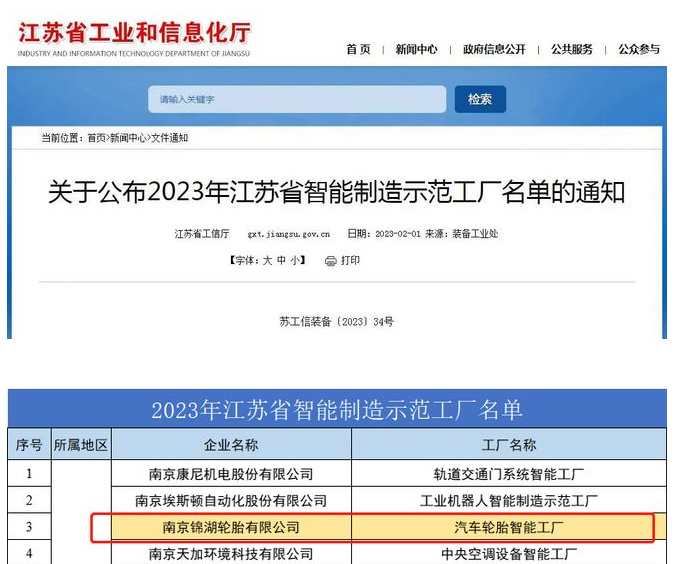Click the article title 关于公布2023年江苏省智能制造示范工厂名单的通知
Image resolution: width=676 pixels, height=564 pixels.
pyautogui.click(x=336, y=192)
